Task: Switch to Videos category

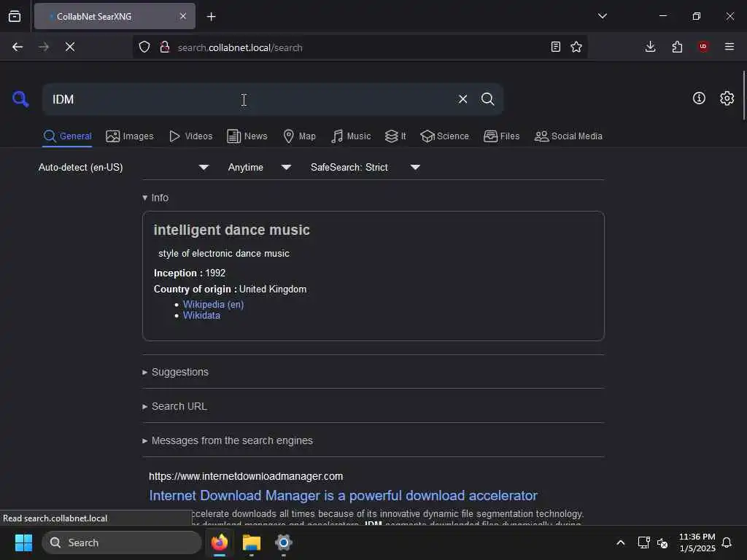Action: [190, 136]
